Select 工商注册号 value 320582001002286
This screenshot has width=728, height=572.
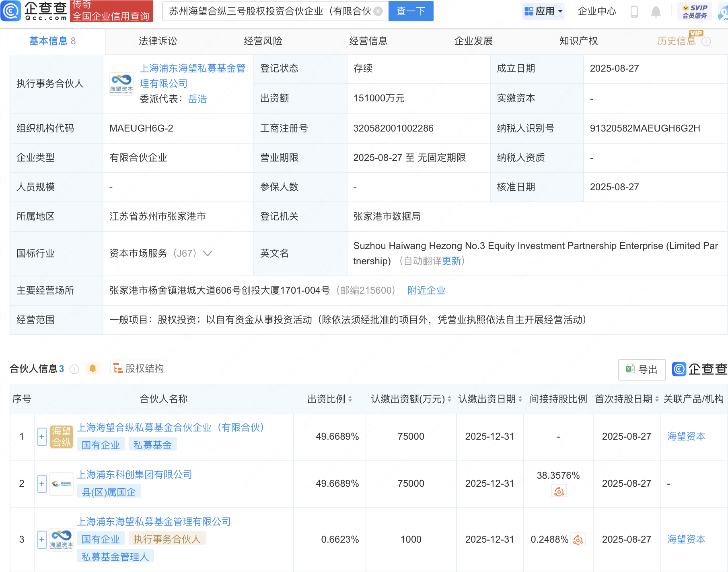(393, 128)
